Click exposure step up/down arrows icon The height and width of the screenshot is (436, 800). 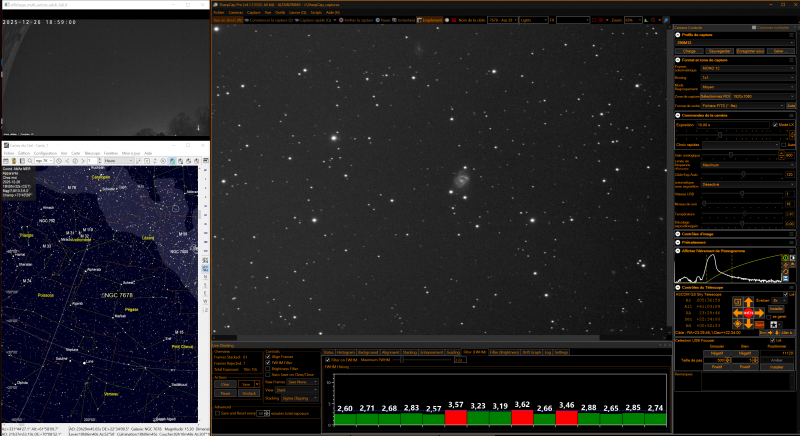point(792,135)
